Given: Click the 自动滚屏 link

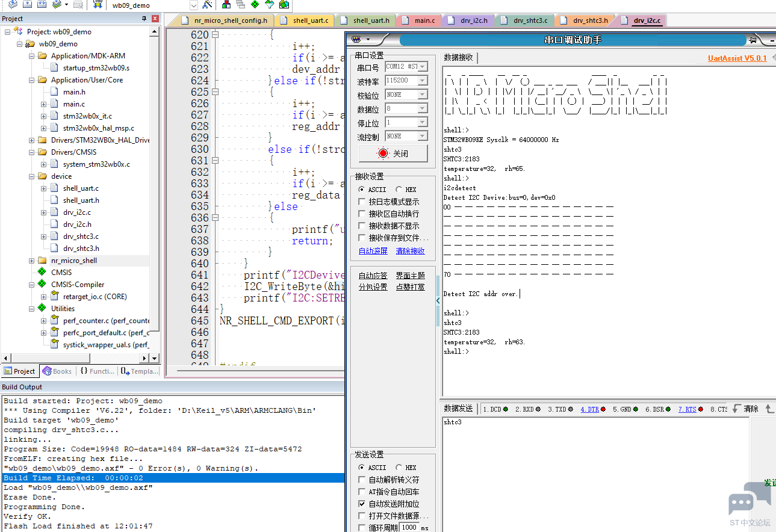Looking at the screenshot, I should (373, 251).
